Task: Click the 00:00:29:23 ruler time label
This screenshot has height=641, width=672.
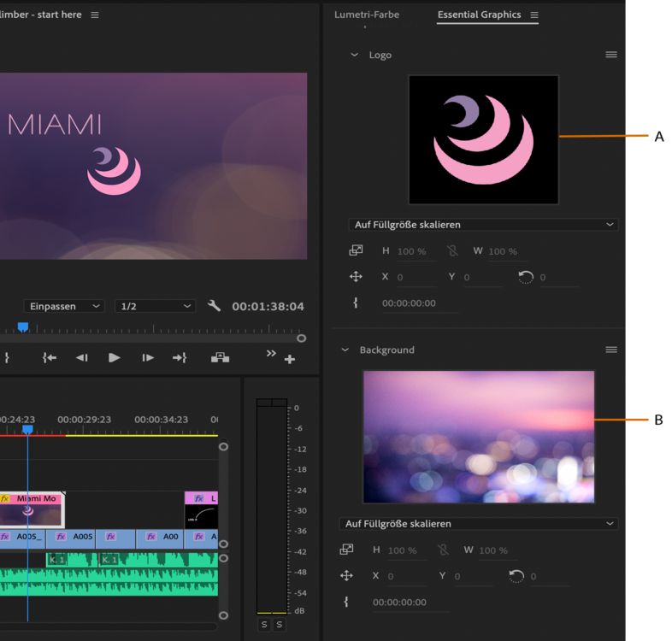Action: coord(84,420)
